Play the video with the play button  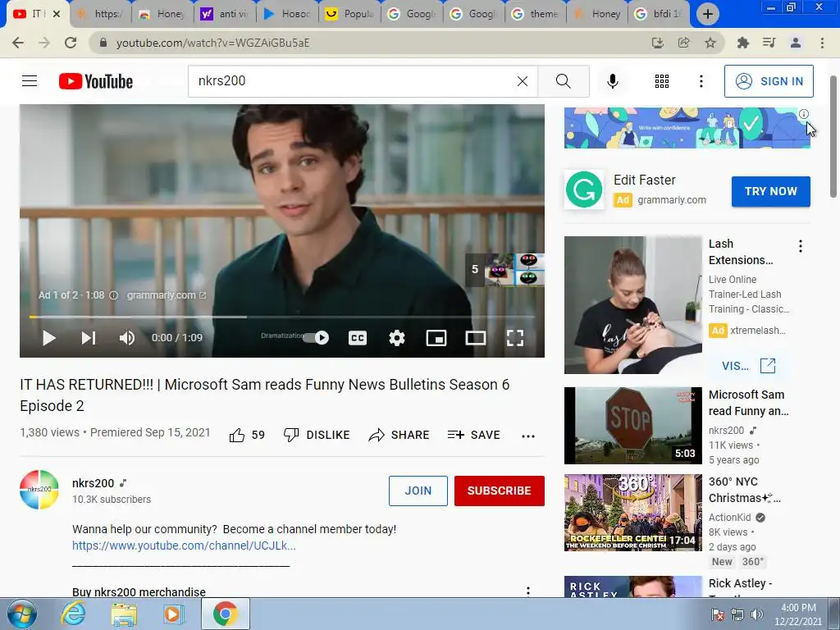tap(48, 338)
